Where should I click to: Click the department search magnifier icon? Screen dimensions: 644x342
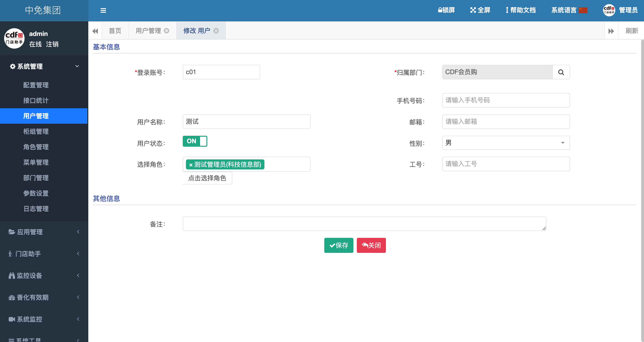tap(561, 72)
